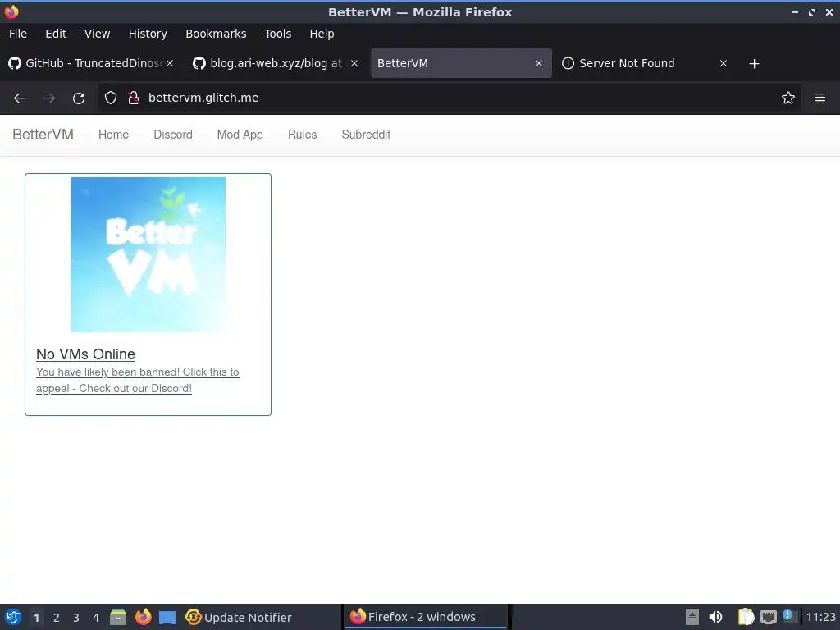The width and height of the screenshot is (840, 630).
Task: Go back to the previous page
Action: [20, 98]
